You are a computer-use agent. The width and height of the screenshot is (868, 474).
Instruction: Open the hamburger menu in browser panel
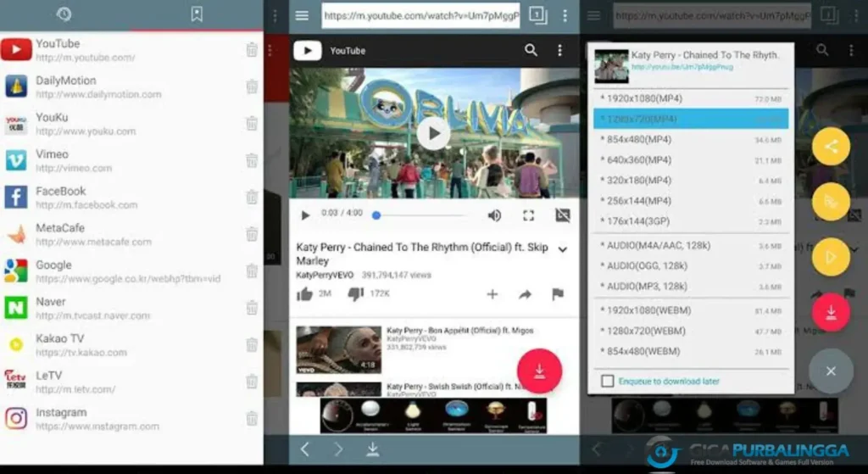click(302, 15)
